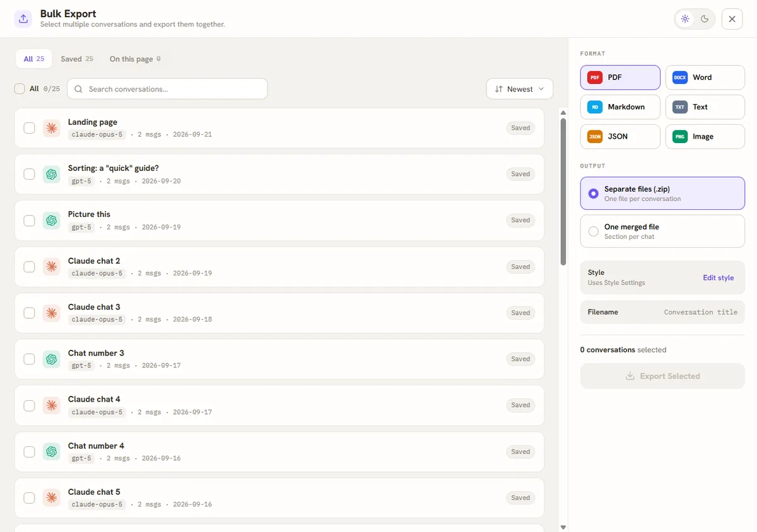Tick the Sorting quick guide checkbox
Viewport: 757px width, 532px height.
[x=29, y=174]
